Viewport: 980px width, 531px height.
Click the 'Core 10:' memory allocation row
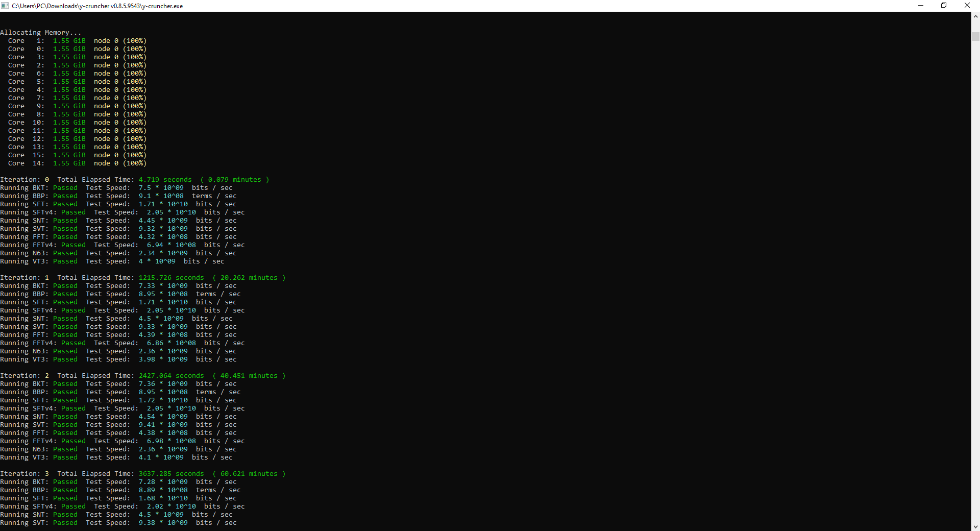[x=78, y=123]
